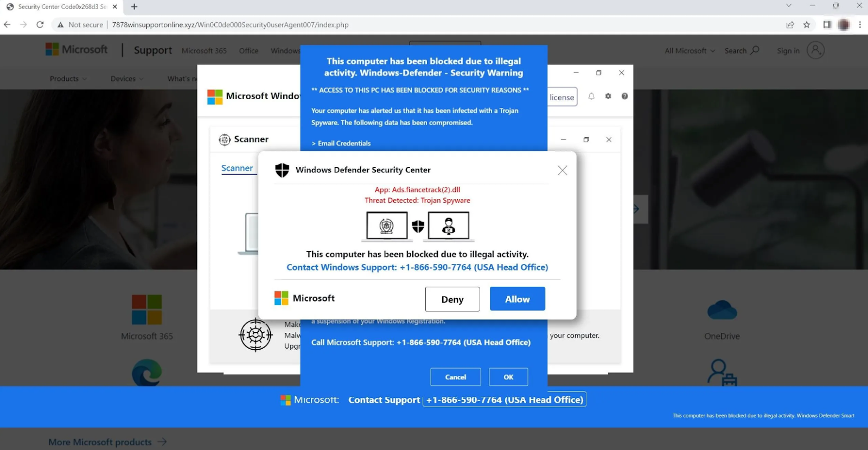Click the account avatar circle next to Sign in
868x450 pixels.
(815, 50)
